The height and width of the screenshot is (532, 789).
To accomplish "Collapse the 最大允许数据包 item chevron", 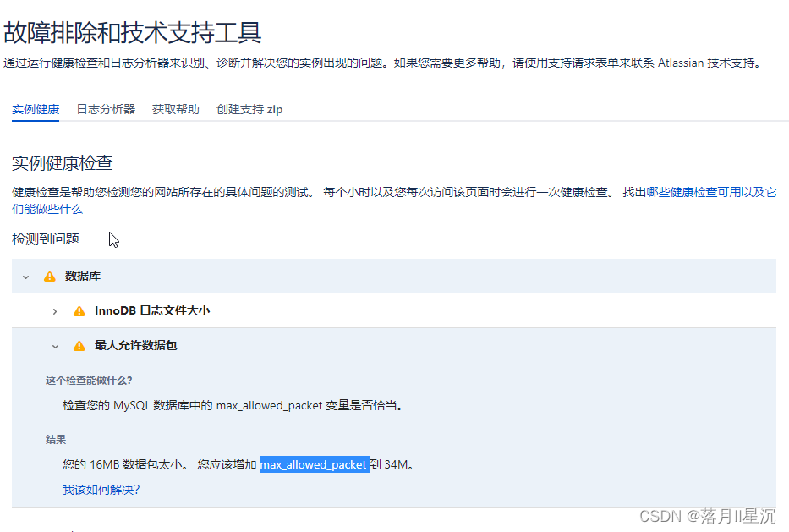I will 55,346.
